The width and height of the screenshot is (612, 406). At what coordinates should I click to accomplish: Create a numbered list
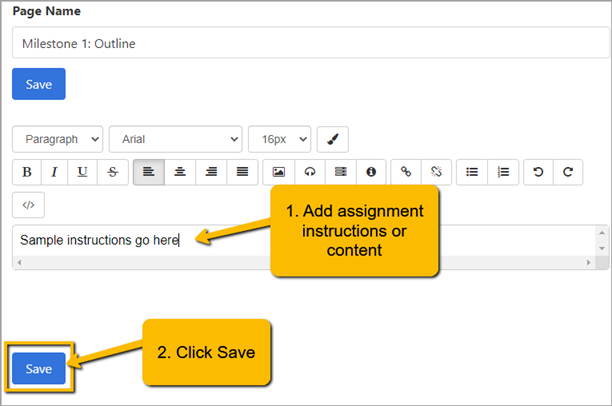coord(503,172)
